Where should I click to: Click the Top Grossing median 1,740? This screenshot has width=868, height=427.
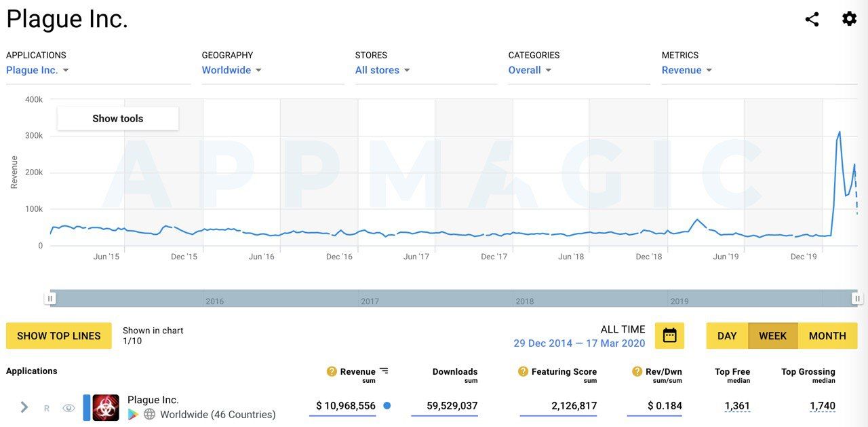823,406
